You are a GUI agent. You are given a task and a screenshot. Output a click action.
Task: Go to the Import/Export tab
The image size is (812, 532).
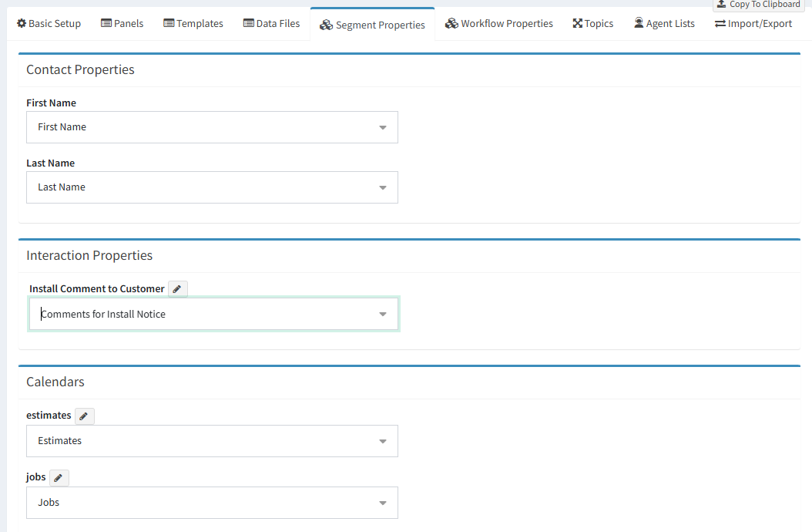(753, 24)
